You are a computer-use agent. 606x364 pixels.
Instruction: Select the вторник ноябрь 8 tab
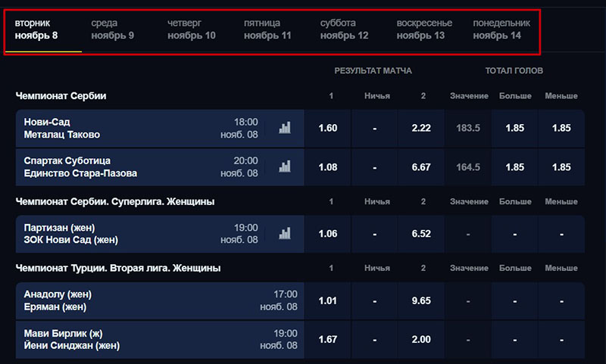click(x=36, y=30)
